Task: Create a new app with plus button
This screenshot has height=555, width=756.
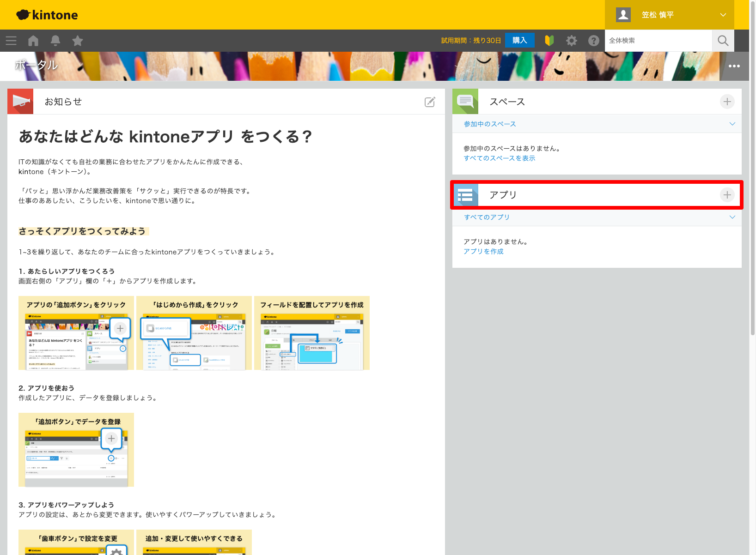Action: [x=727, y=195]
